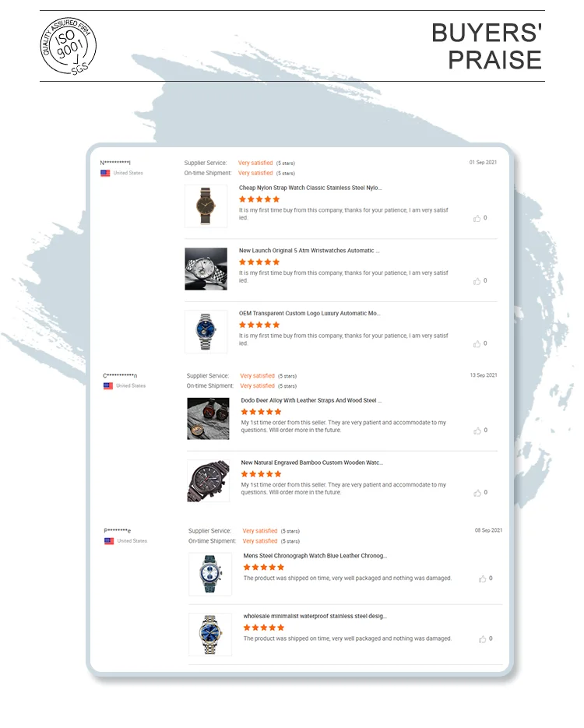Open 'OEM Transparent Custom Logo Luxury Automatic' title

[x=310, y=314]
